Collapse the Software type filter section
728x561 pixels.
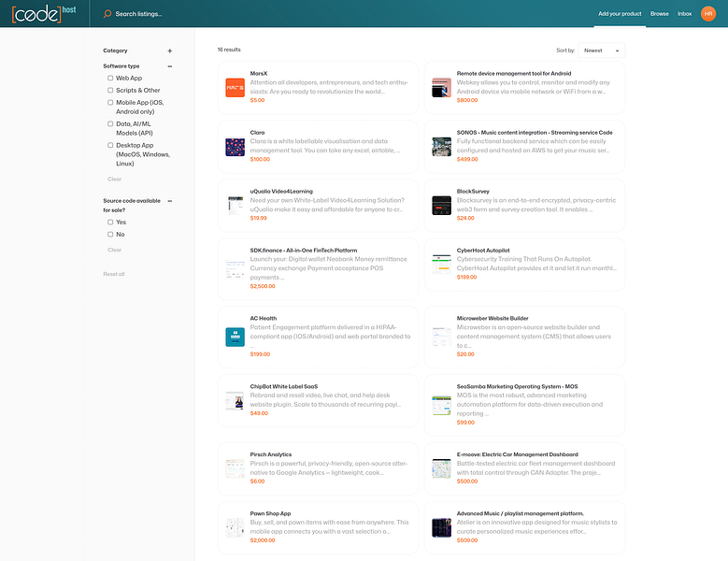click(x=170, y=66)
